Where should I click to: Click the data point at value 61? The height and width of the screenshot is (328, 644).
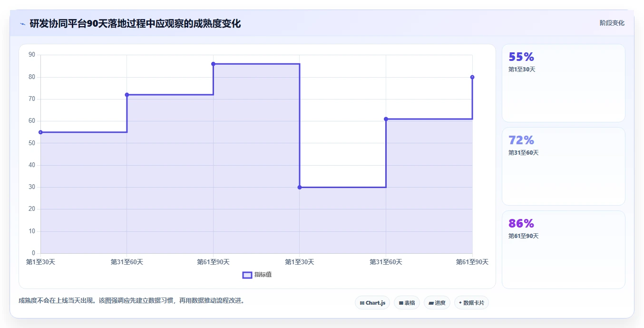[x=386, y=119]
